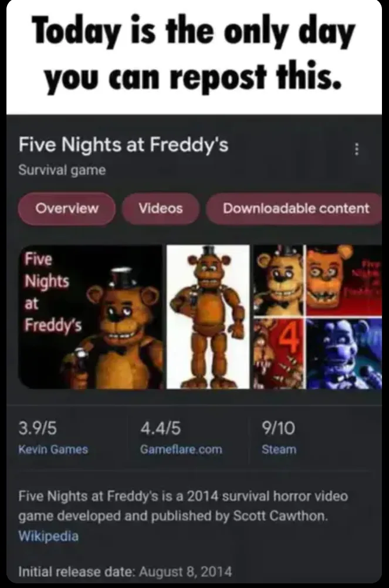Click the 4.4/5 rating score
The width and height of the screenshot is (389, 588).
[x=160, y=428]
